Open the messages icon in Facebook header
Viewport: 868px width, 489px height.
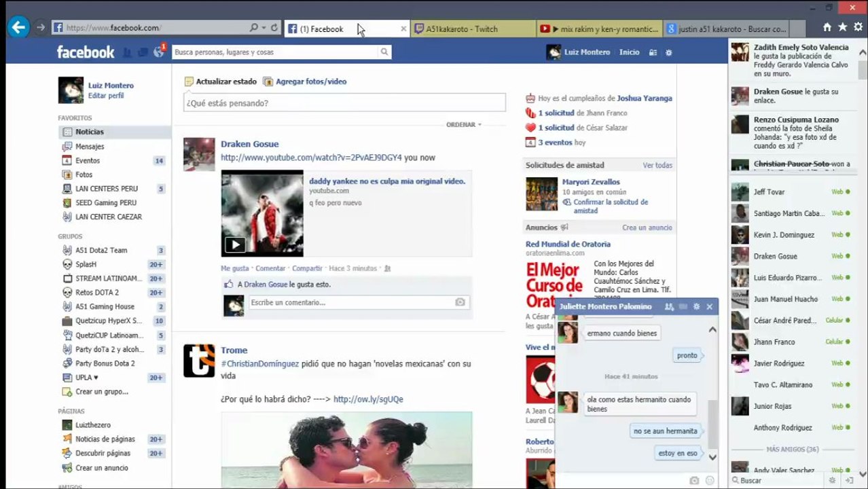[x=143, y=52]
